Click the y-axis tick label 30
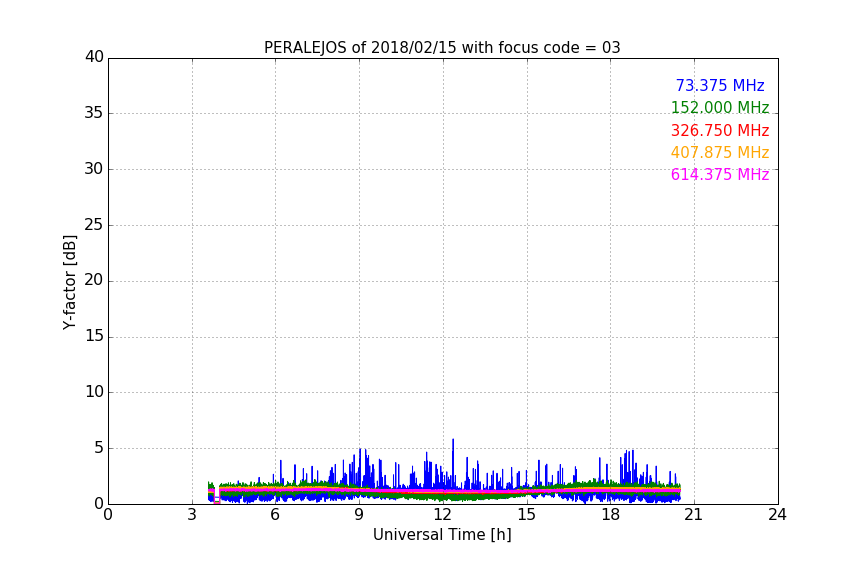This screenshot has height=576, width=864. [94, 169]
